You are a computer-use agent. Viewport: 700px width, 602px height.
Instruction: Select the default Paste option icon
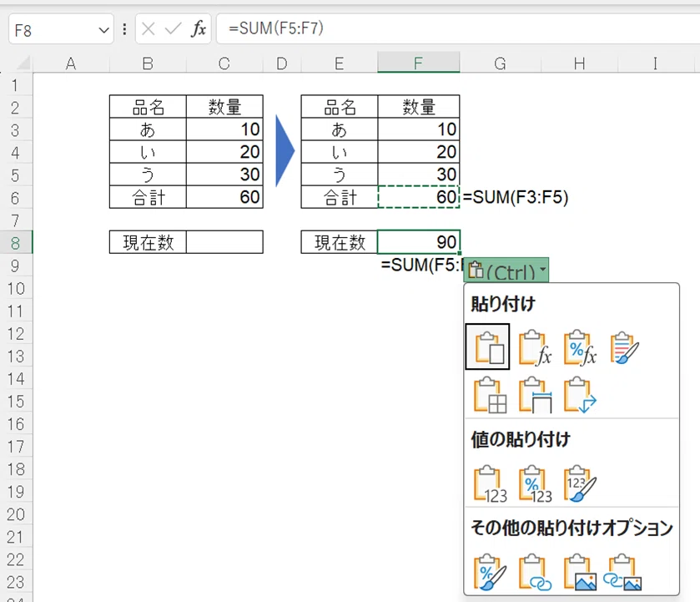(487, 347)
